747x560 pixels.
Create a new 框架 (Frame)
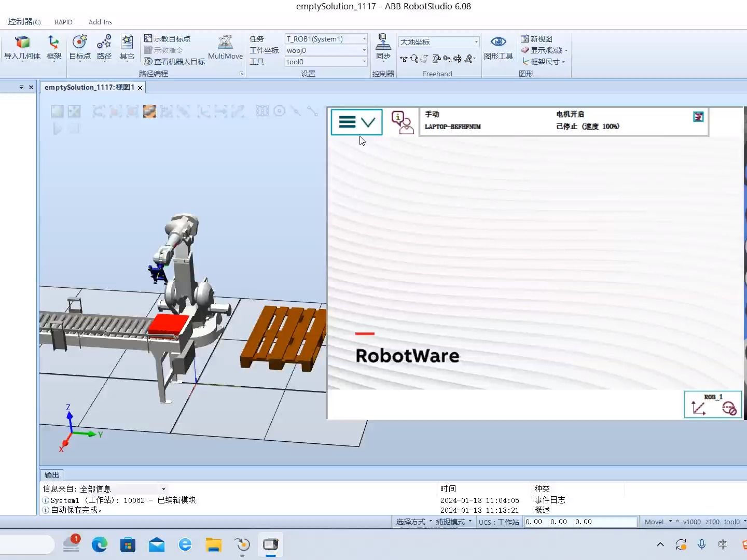(x=53, y=48)
